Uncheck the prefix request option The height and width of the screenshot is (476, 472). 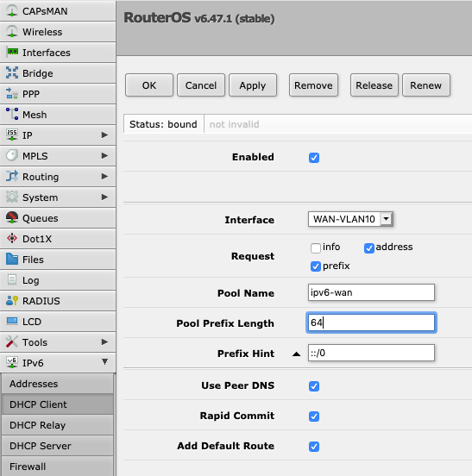tap(316, 266)
